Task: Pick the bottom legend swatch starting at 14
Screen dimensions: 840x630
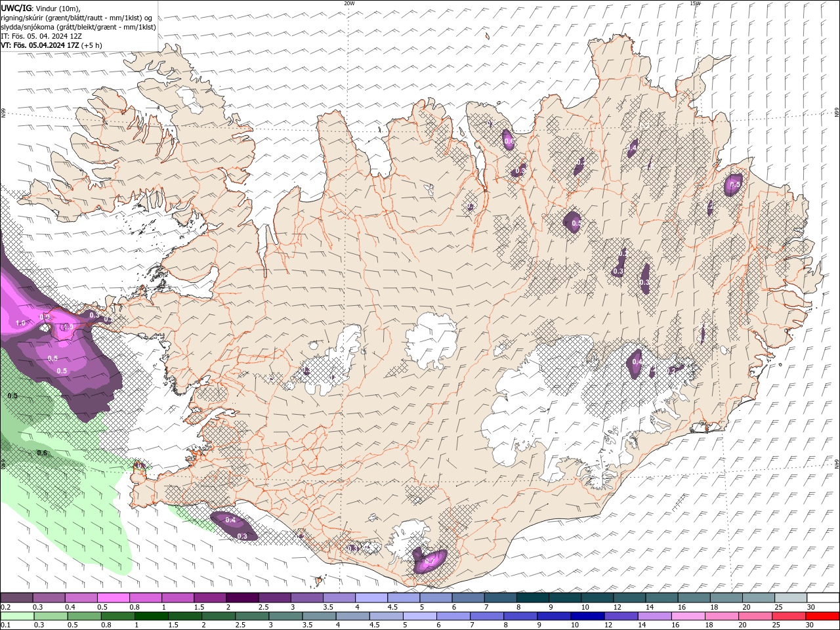Action: click(x=654, y=616)
